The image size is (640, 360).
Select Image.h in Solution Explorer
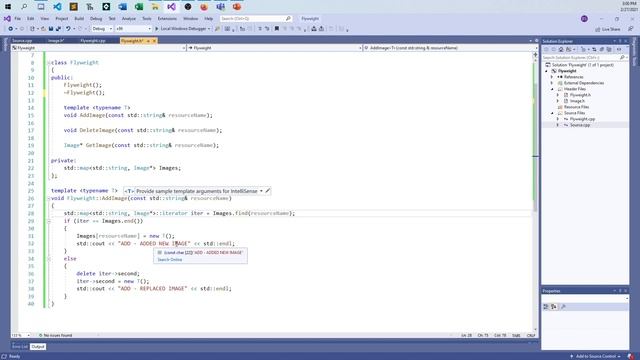coord(577,101)
